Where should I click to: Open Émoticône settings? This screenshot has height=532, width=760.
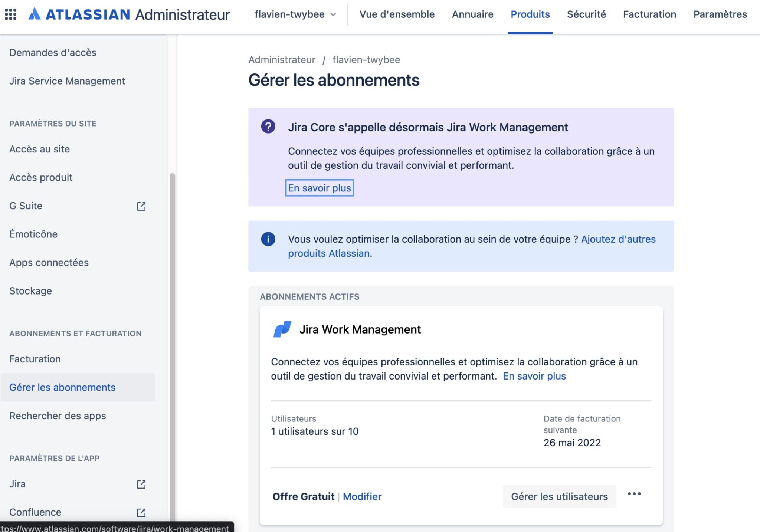pos(78,234)
